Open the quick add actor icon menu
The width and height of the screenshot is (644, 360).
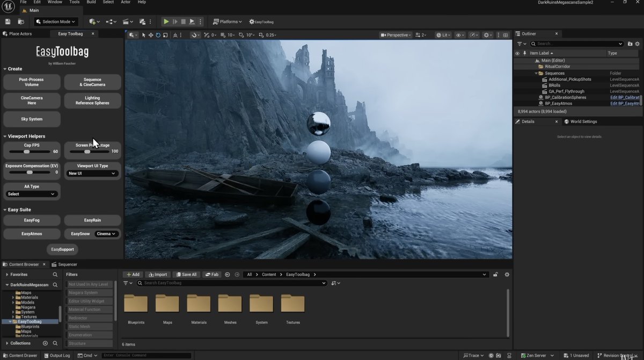point(94,21)
